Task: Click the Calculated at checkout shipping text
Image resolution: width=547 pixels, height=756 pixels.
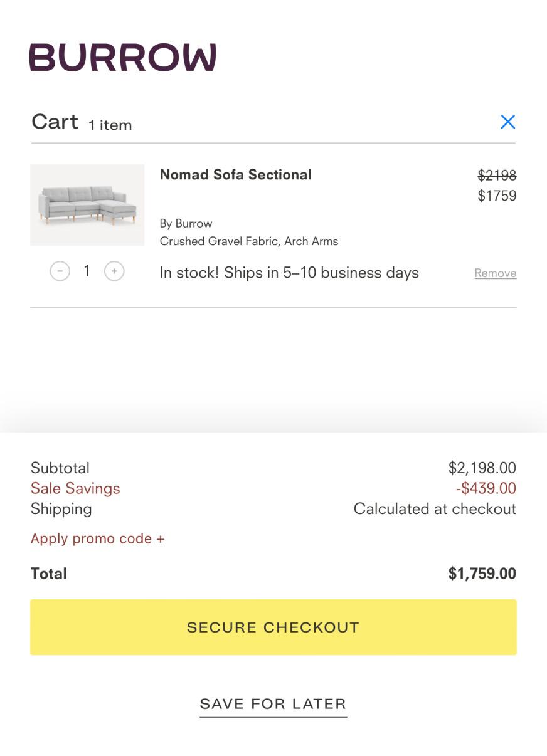Action: click(434, 509)
